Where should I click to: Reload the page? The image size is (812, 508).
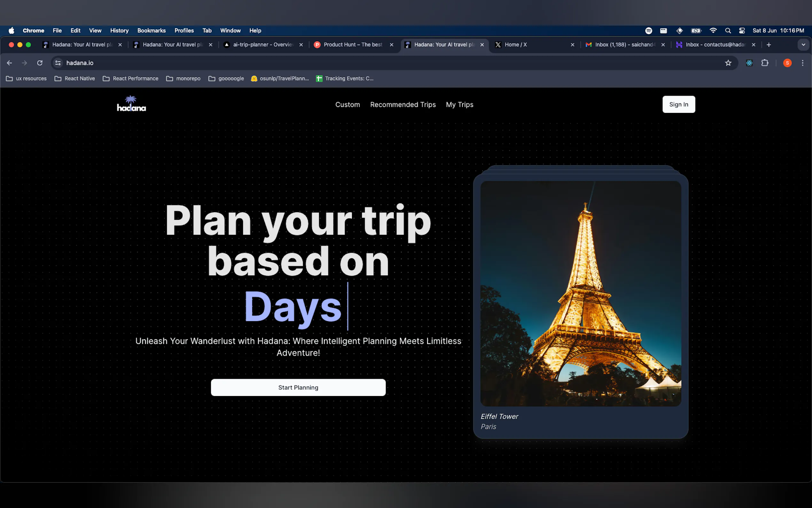pyautogui.click(x=40, y=63)
